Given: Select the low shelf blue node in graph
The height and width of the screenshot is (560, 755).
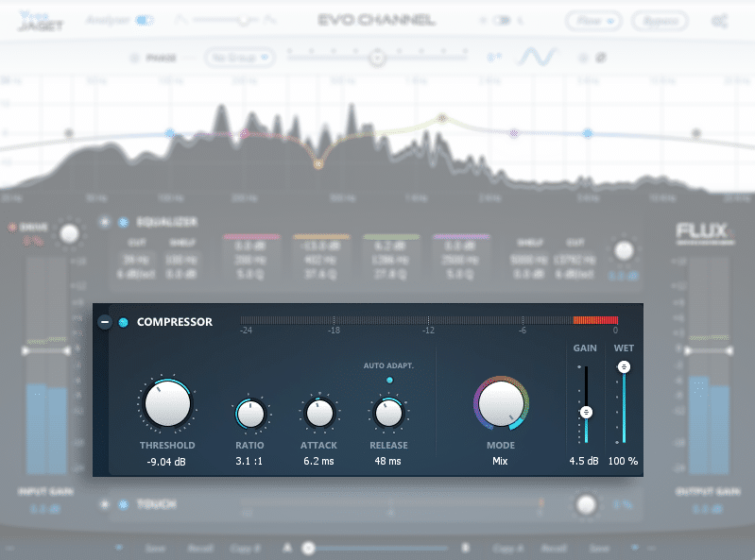Looking at the screenshot, I should [170, 133].
